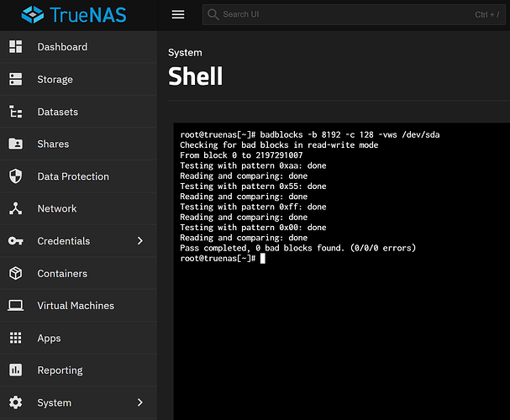The image size is (510, 420).
Task: Click 'Checking for bad blocks in read-write mode'
Action: point(279,145)
